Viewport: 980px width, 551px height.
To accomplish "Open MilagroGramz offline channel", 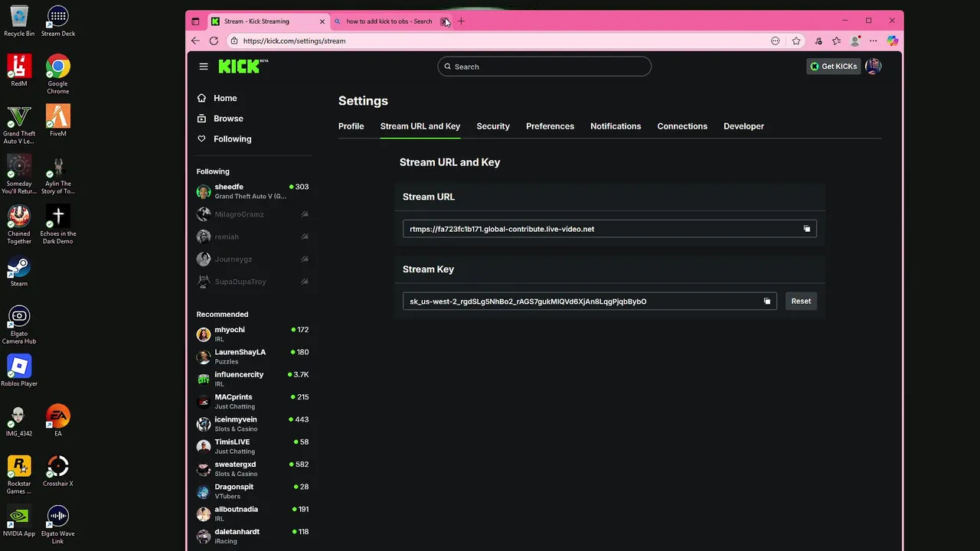I will (253, 214).
